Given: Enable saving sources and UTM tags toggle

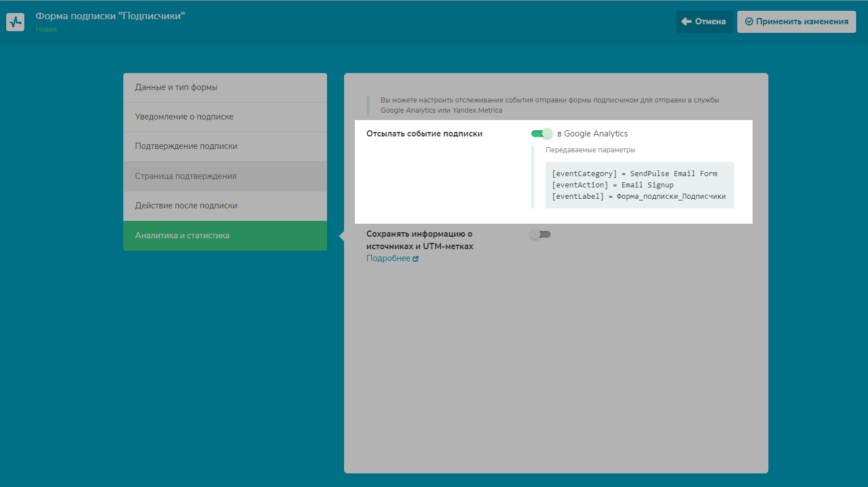Looking at the screenshot, I should point(540,234).
